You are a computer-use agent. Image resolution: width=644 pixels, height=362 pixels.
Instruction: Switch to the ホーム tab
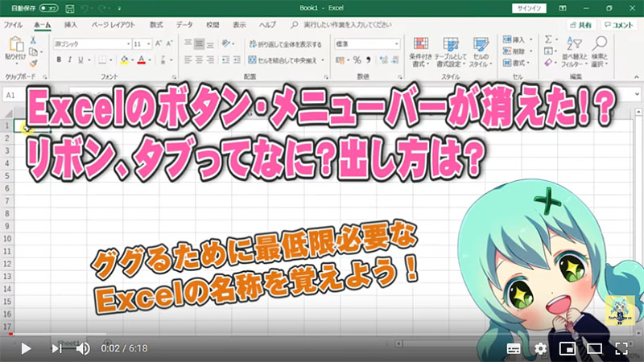point(43,25)
